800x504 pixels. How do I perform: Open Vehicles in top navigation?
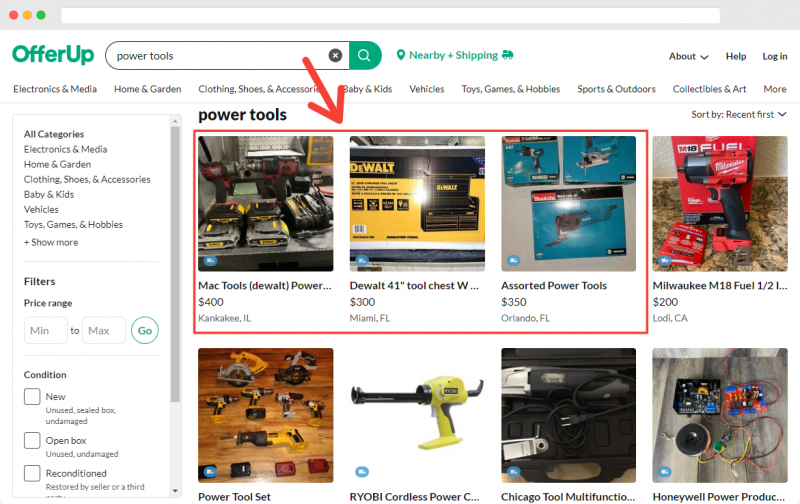pos(427,89)
